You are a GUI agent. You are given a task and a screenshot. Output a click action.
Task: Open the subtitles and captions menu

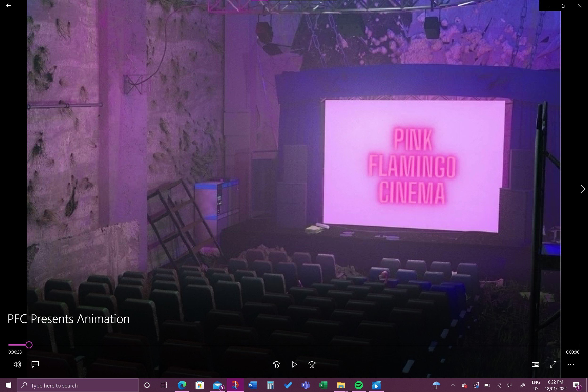tap(35, 364)
